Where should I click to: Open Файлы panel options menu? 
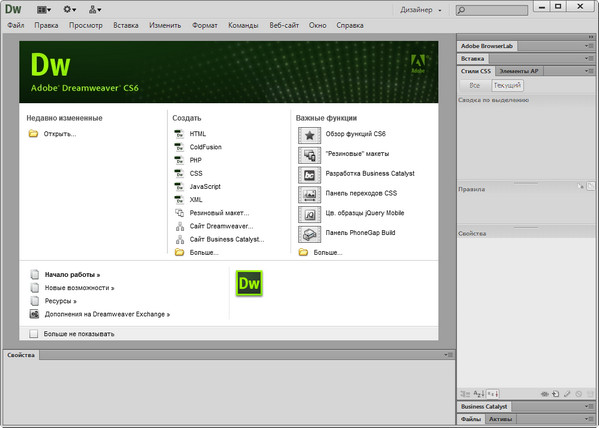(x=589, y=419)
